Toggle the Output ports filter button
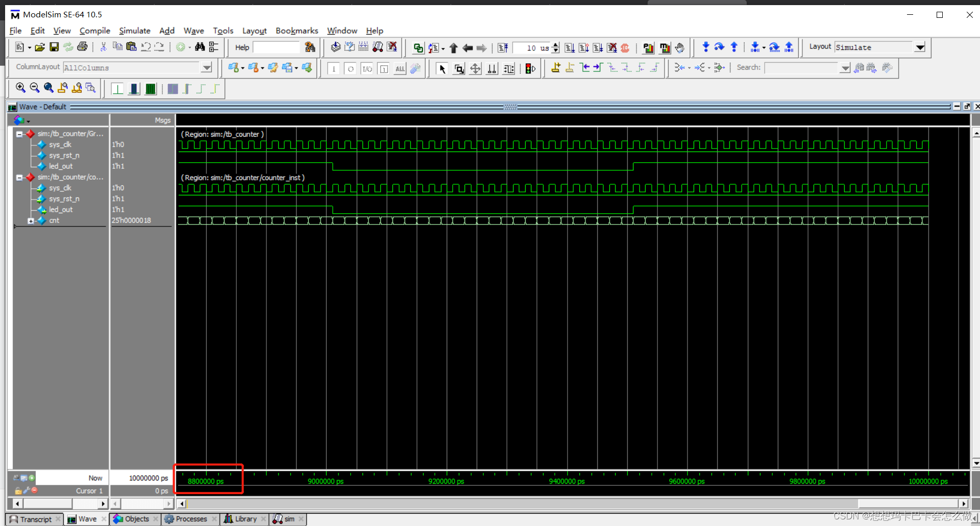Screen dimensions: 980x526 [351, 68]
